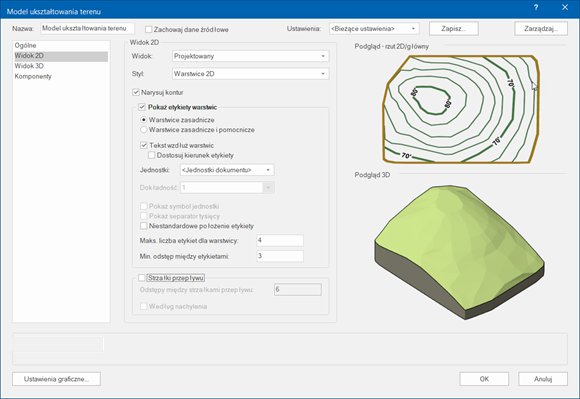Screen dimensions: 580x399
Task: Cancel with the Anuluj button
Action: tap(543, 379)
